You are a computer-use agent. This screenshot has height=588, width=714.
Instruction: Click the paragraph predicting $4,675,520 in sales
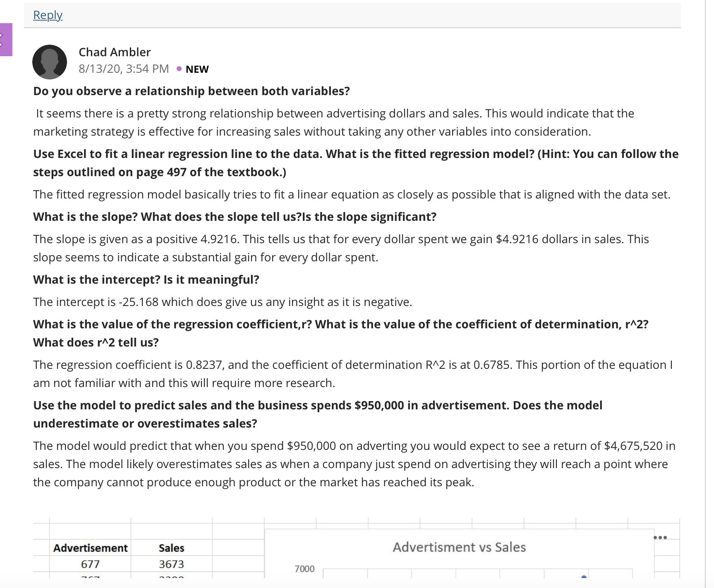[354, 464]
